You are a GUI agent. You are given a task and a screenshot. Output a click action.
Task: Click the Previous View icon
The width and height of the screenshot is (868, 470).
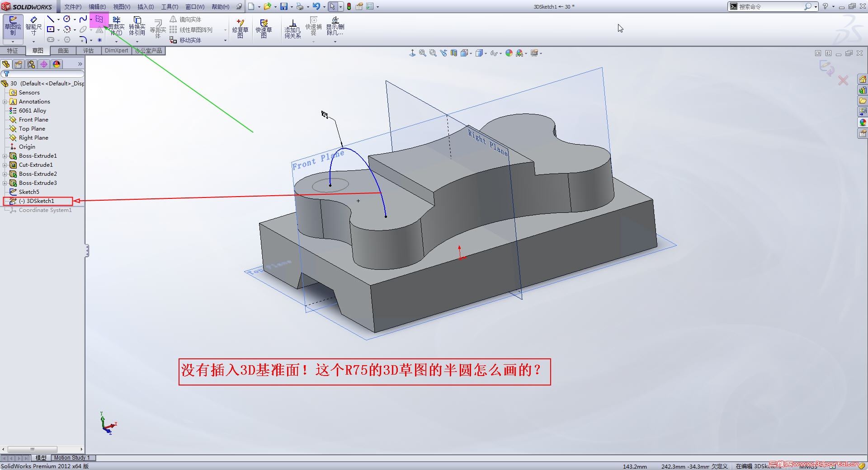click(443, 53)
